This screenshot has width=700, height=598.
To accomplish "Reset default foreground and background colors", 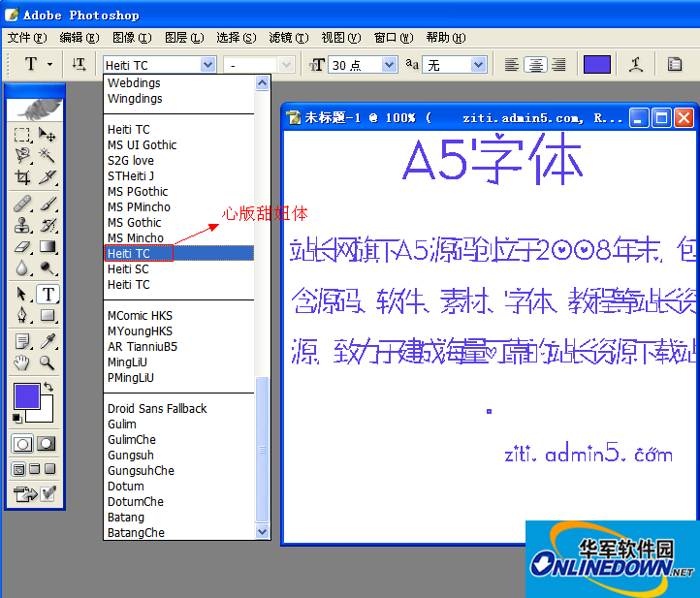I will coord(16,419).
